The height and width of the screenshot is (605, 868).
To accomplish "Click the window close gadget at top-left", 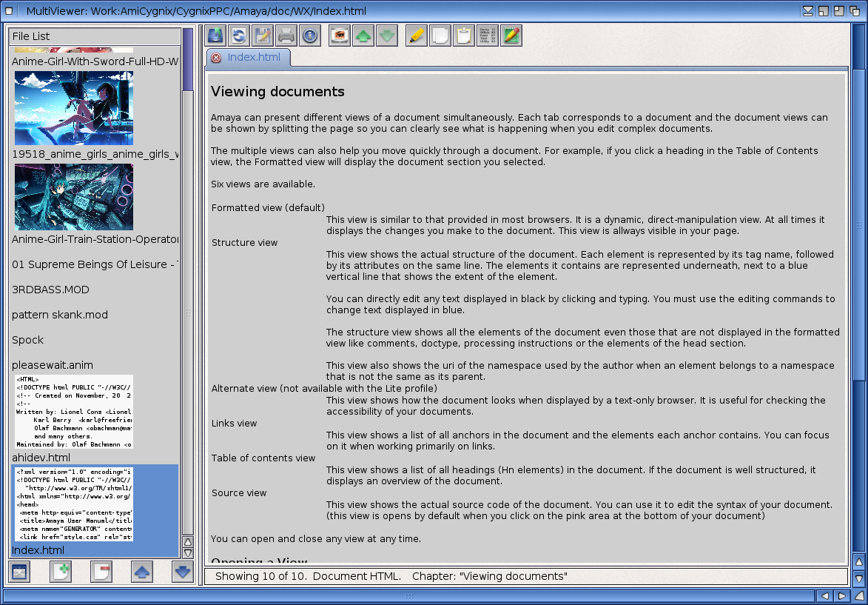I will pyautogui.click(x=9, y=10).
